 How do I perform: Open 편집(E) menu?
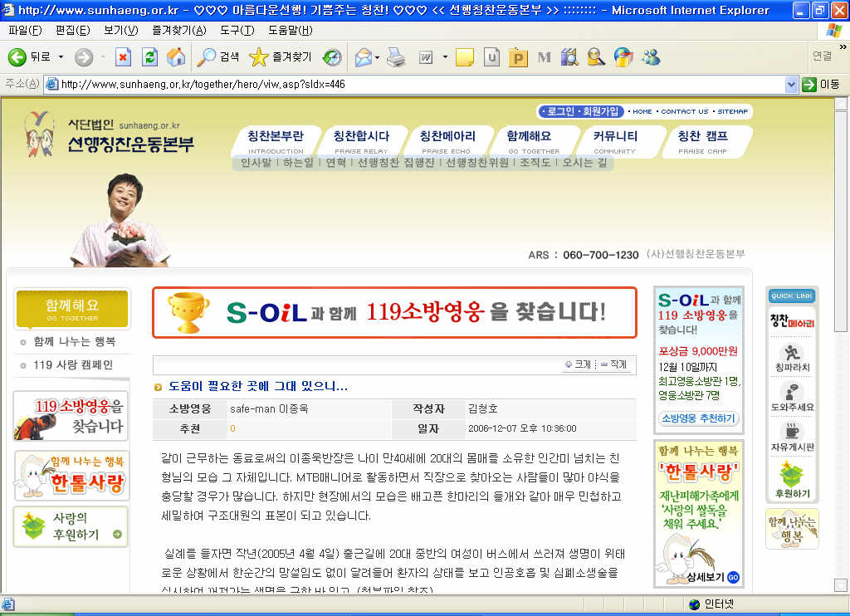click(x=73, y=31)
